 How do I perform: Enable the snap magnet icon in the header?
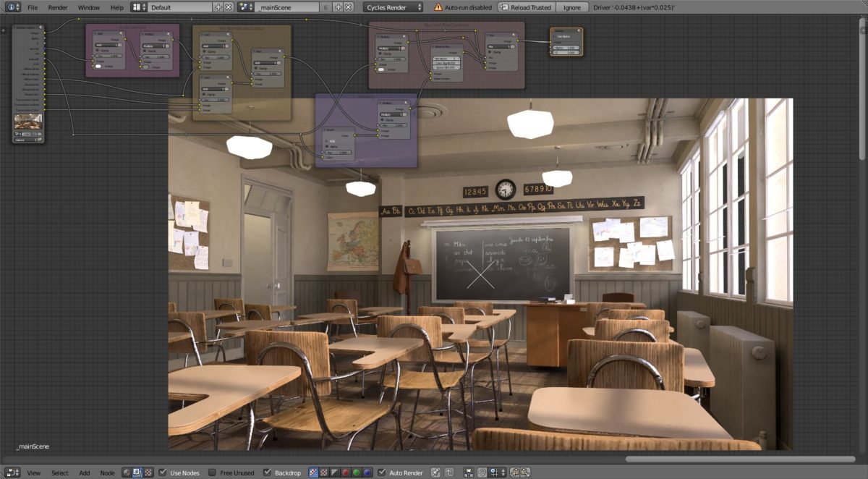[481, 472]
